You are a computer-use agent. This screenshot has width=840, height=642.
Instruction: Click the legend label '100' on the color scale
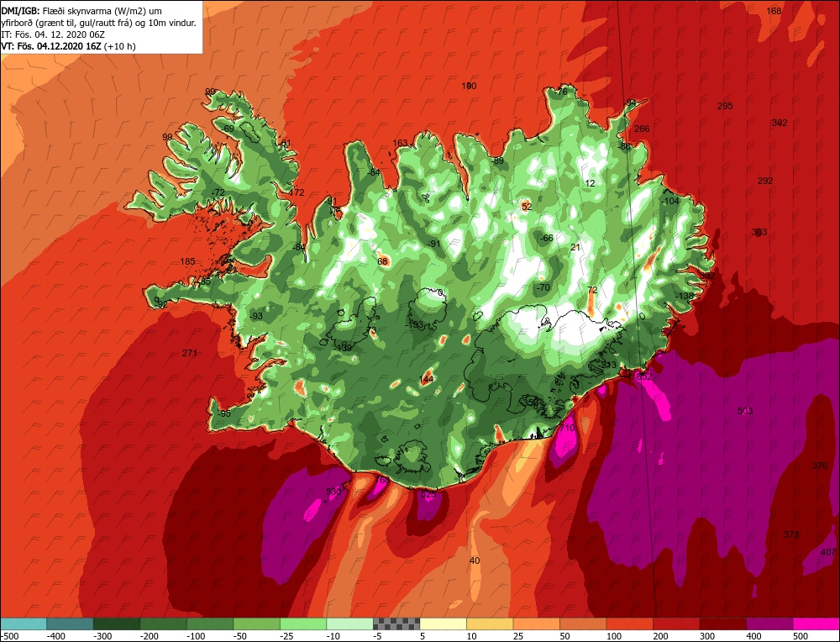(x=614, y=636)
